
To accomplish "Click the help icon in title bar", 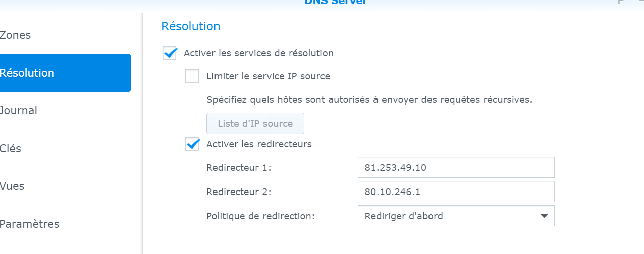I will [620, 2].
